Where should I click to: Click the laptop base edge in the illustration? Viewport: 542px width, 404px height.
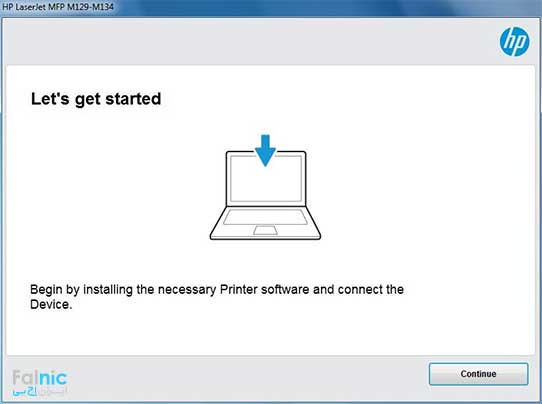265,237
